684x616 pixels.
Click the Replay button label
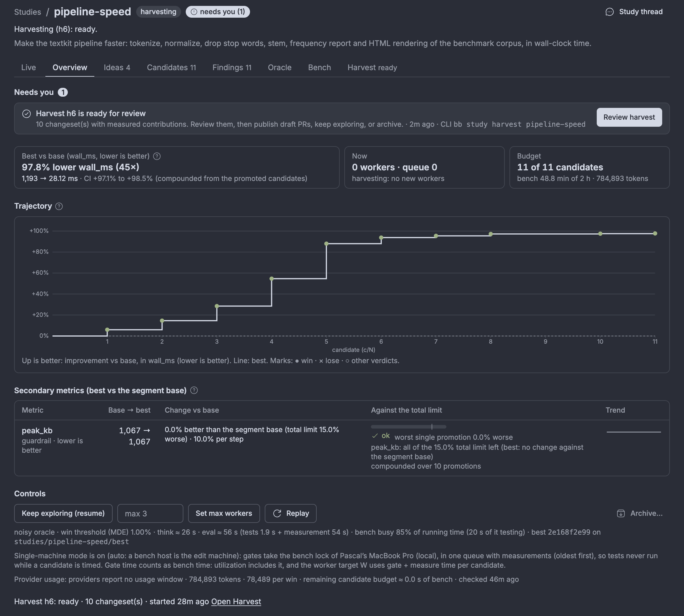[x=297, y=513]
